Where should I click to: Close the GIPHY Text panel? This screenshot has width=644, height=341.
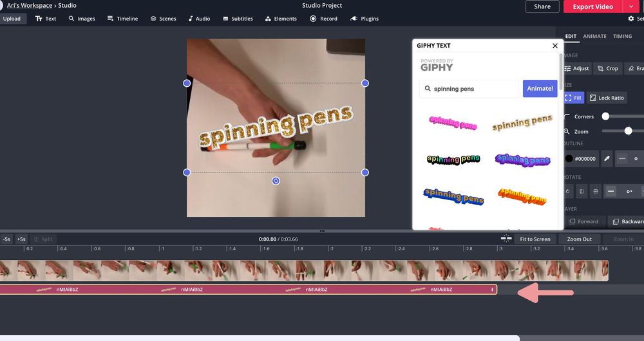pyautogui.click(x=555, y=46)
